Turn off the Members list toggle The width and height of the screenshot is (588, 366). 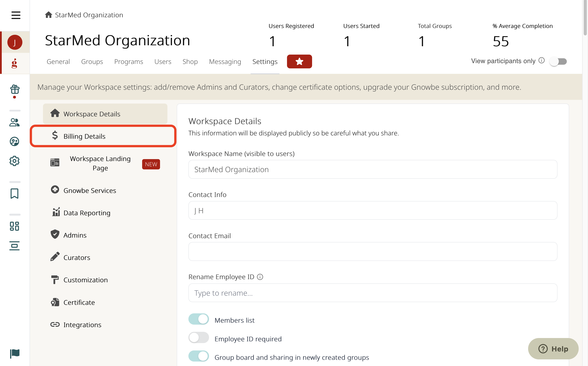[x=199, y=319]
